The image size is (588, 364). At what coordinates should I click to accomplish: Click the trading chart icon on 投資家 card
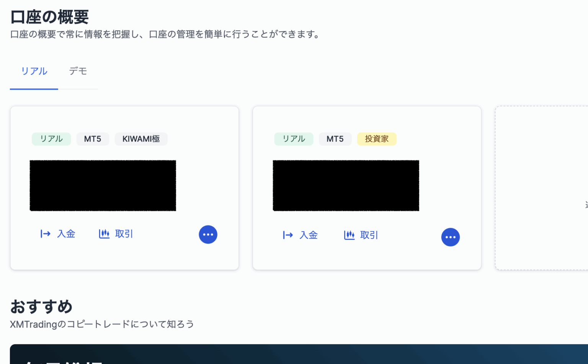[x=349, y=235]
